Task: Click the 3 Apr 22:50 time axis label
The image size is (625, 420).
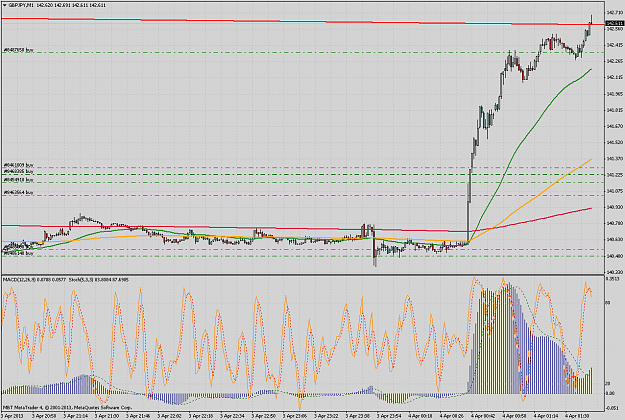Action: (264, 416)
